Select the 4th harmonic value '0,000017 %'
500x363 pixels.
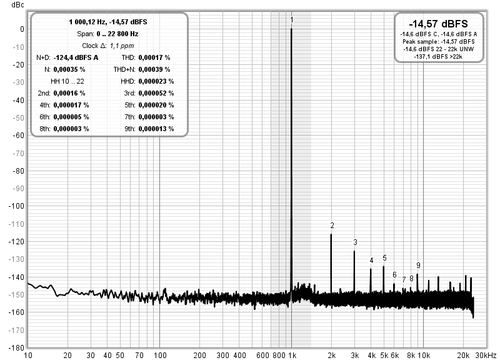click(71, 105)
